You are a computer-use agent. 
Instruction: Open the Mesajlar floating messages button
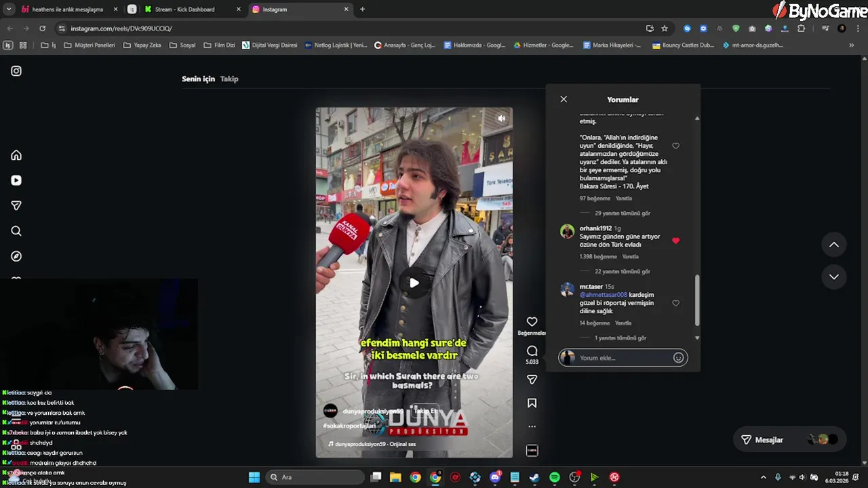tap(789, 440)
